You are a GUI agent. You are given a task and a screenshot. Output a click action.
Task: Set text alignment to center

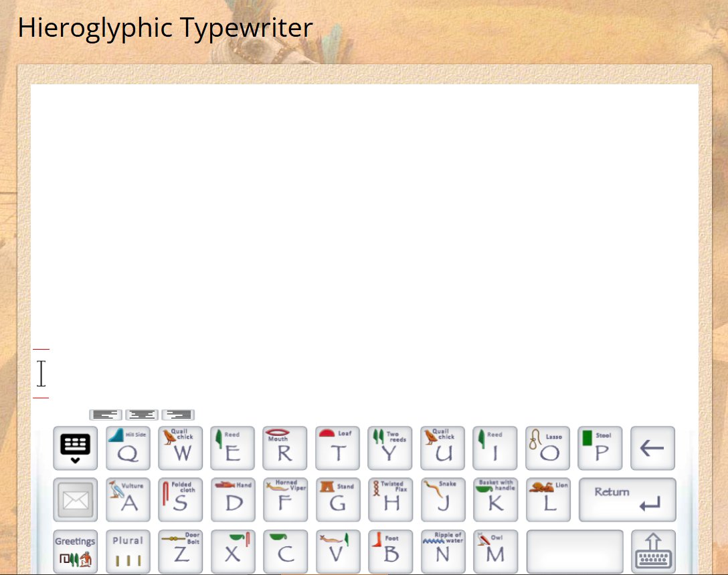click(142, 415)
